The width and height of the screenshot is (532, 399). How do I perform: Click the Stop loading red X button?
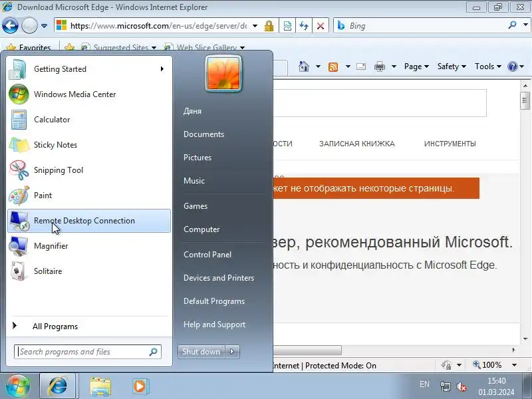coord(321,26)
